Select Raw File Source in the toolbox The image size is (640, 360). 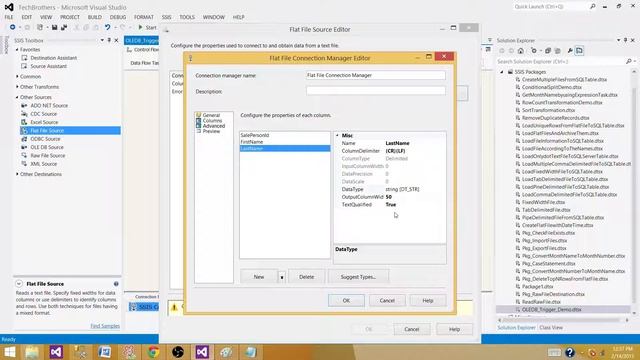(48, 156)
